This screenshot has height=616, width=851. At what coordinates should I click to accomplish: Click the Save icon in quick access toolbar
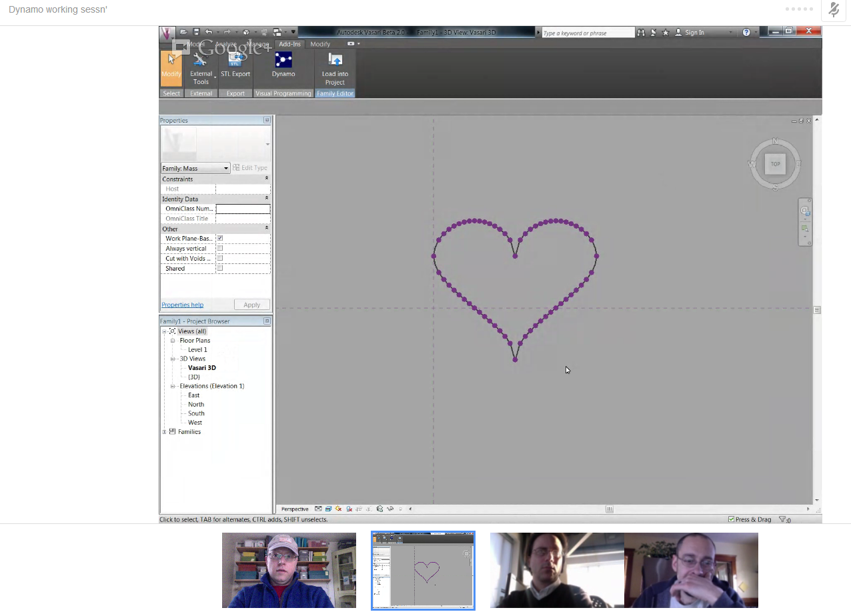[196, 32]
